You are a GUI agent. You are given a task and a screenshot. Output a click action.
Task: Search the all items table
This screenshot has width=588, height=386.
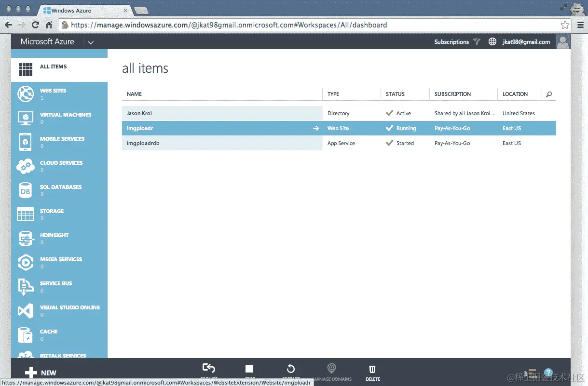point(549,94)
